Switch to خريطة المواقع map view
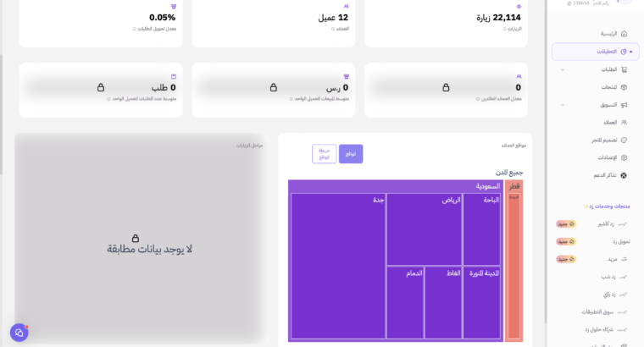This screenshot has width=644, height=347. pos(324,154)
